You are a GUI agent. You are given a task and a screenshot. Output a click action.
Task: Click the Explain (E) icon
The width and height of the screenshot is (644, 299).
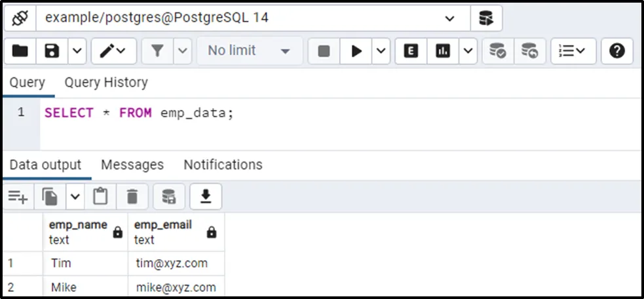(x=411, y=50)
